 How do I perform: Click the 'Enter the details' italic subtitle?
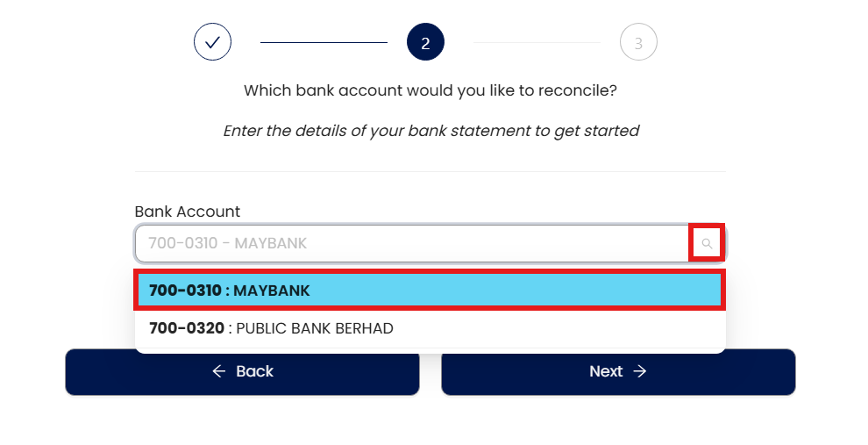pos(430,131)
